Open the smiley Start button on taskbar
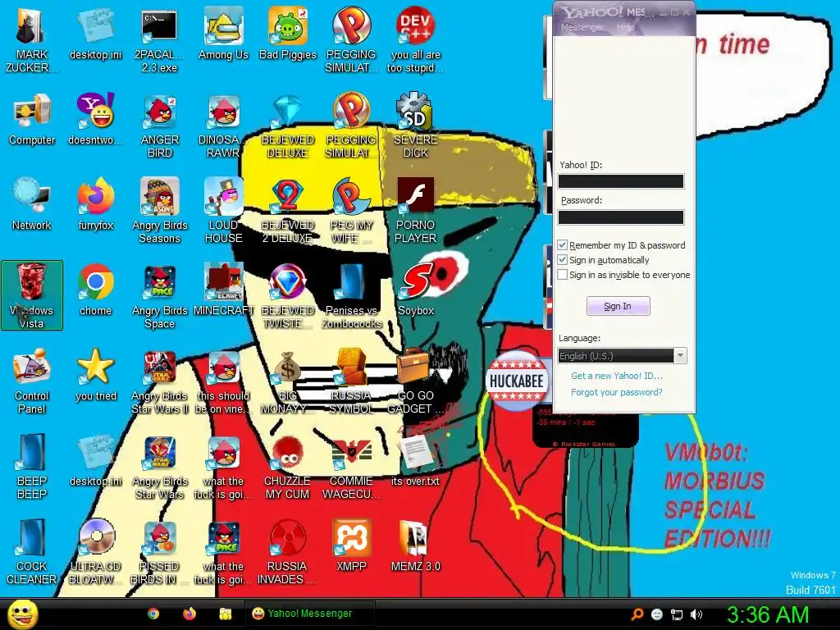Image resolution: width=840 pixels, height=630 pixels. click(23, 614)
